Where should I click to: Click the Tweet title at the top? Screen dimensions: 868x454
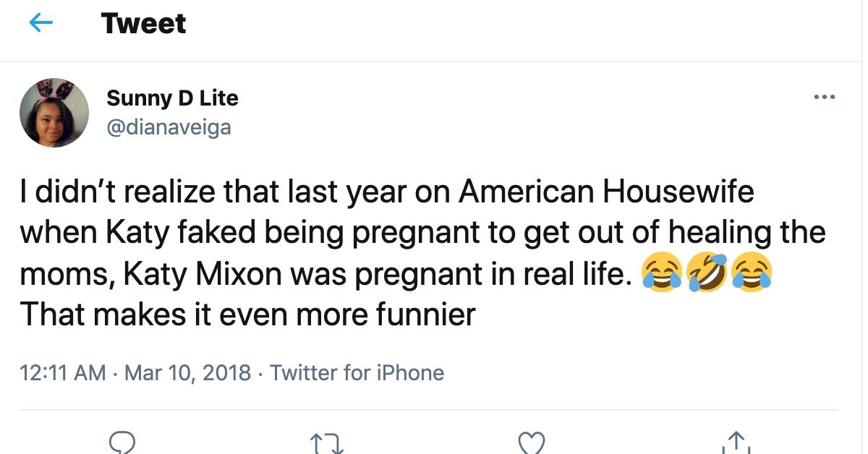tap(143, 22)
